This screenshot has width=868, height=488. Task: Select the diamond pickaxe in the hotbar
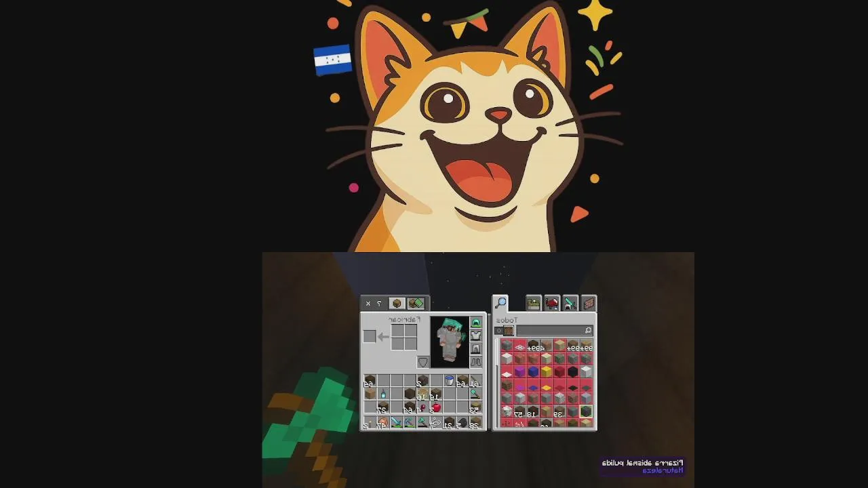click(x=410, y=422)
